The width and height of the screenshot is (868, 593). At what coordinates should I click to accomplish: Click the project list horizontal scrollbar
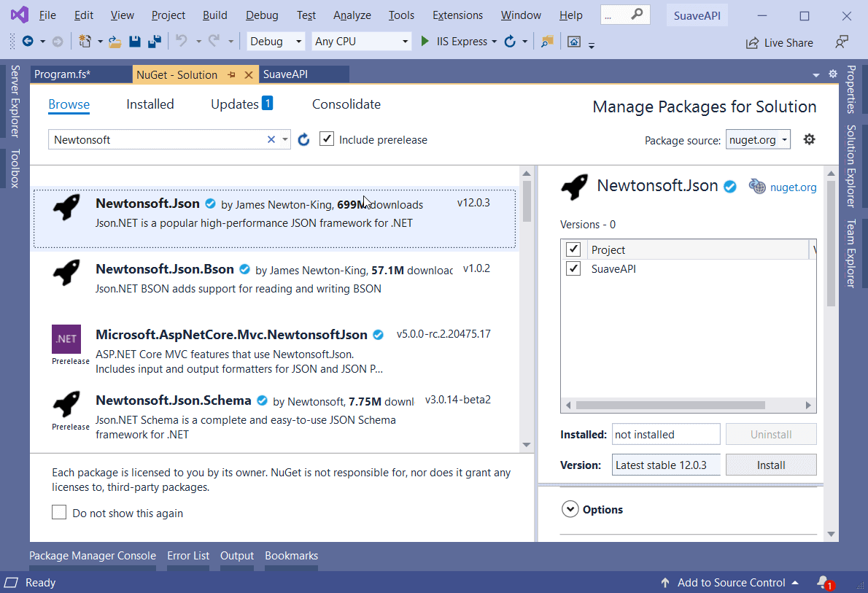[x=670, y=406]
